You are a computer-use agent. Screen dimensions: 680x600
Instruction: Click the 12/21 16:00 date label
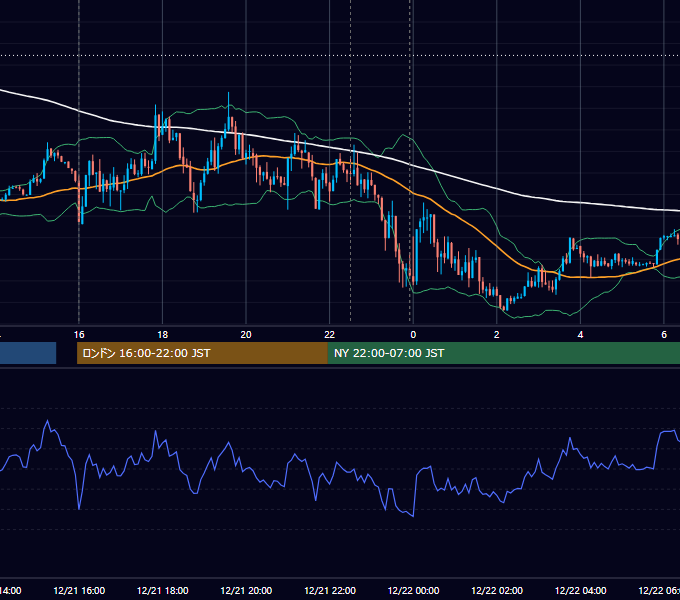[79, 590]
